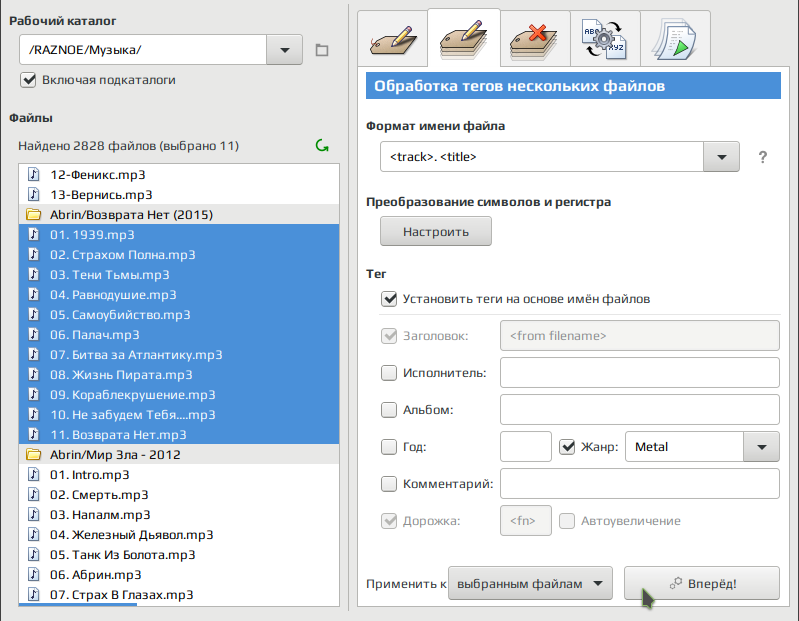
Task: Uncheck the "Жанр" checkbox
Action: [567, 447]
